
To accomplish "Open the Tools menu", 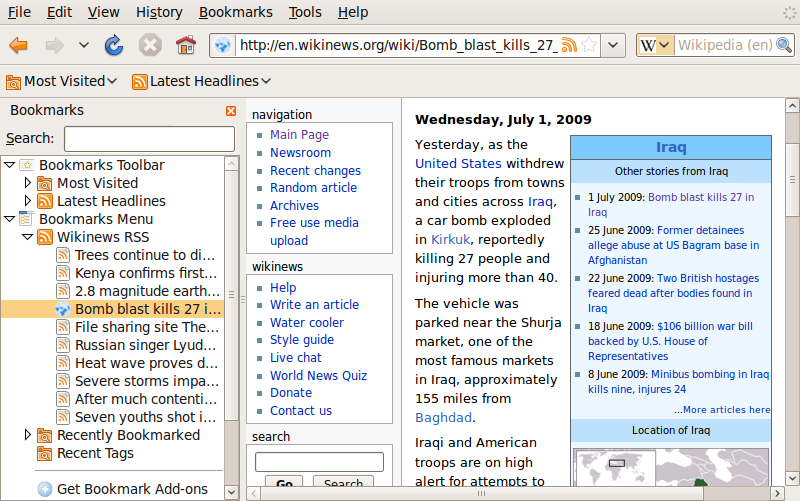I will pyautogui.click(x=305, y=12).
